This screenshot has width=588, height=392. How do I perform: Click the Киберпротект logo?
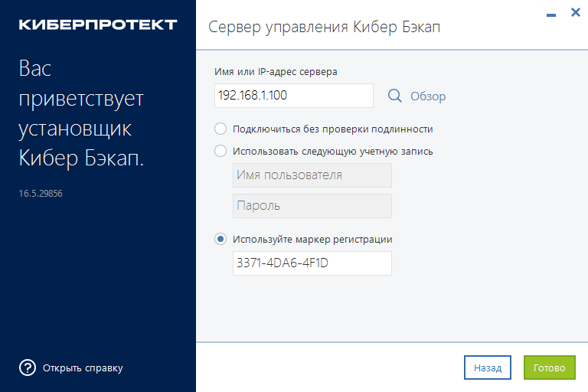(97, 24)
